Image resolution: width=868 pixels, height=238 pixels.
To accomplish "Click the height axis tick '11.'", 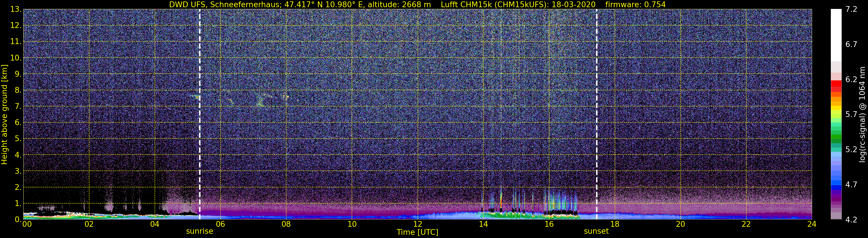I will tap(16, 42).
